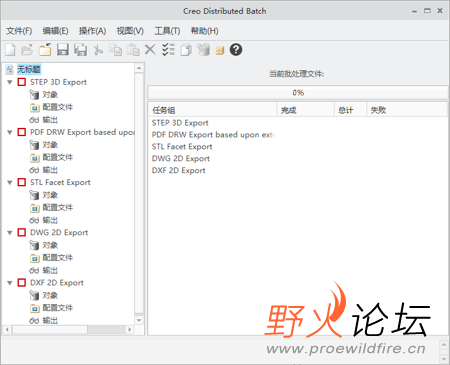Screen dimensions: 450x365
Task: Click the Save All double-floppy icon
Action: pos(80,50)
